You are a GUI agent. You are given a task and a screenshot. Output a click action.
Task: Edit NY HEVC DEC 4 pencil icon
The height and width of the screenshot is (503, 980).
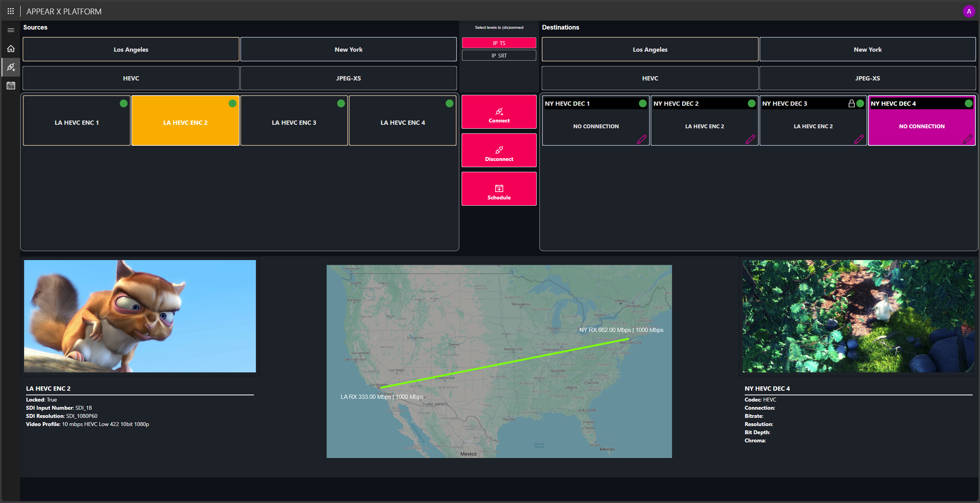967,139
